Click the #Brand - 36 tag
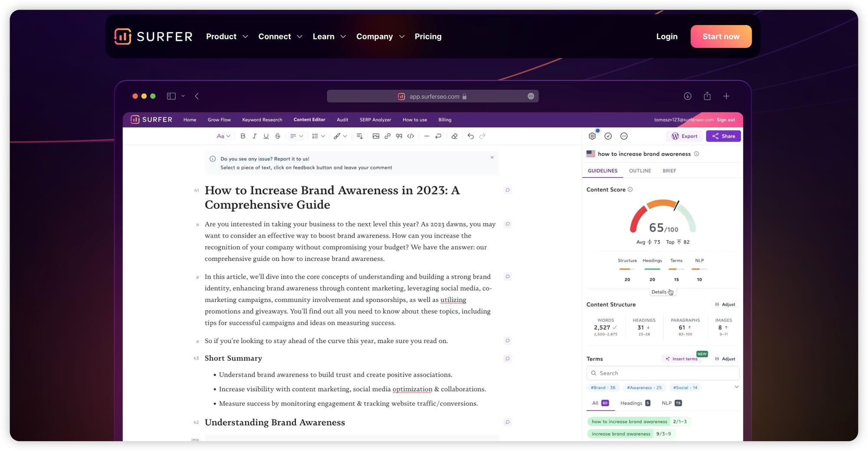The image size is (868, 451). (603, 388)
